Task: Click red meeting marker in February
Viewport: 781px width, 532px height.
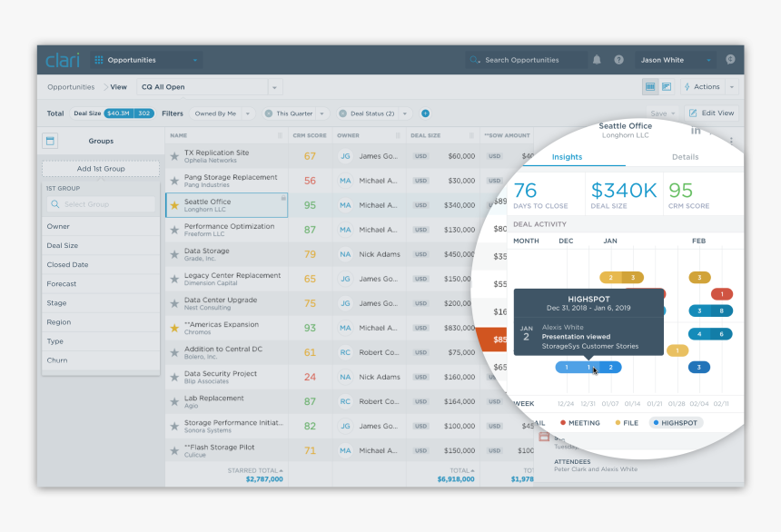Action: pyautogui.click(x=722, y=294)
